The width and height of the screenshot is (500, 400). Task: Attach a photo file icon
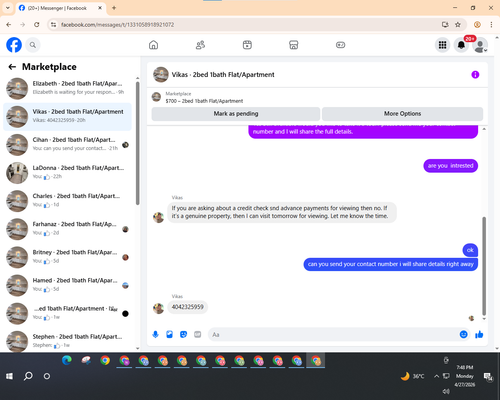(169, 334)
